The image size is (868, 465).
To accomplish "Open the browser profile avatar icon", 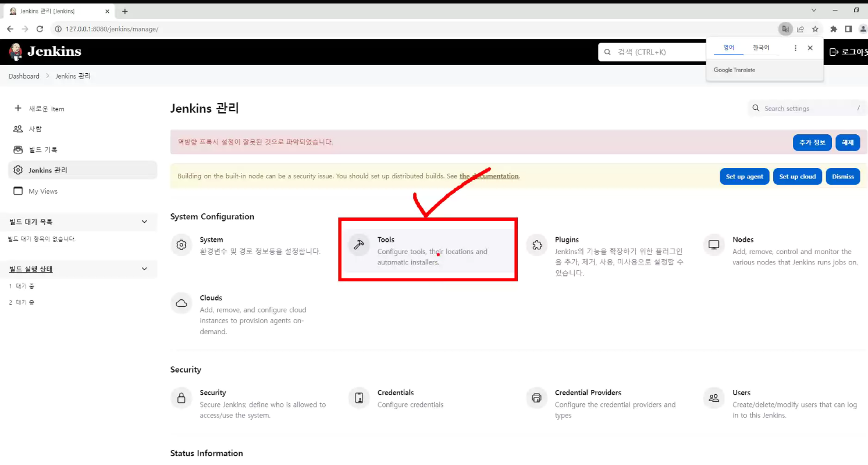I will tap(863, 29).
